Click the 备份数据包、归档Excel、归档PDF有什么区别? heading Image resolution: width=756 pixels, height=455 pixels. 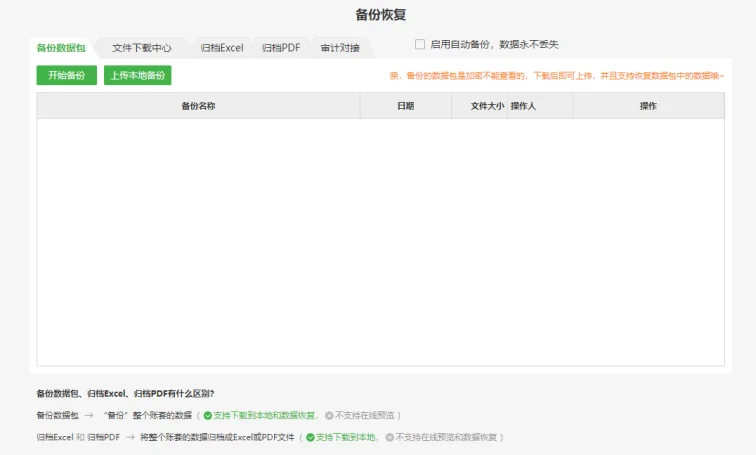125,393
